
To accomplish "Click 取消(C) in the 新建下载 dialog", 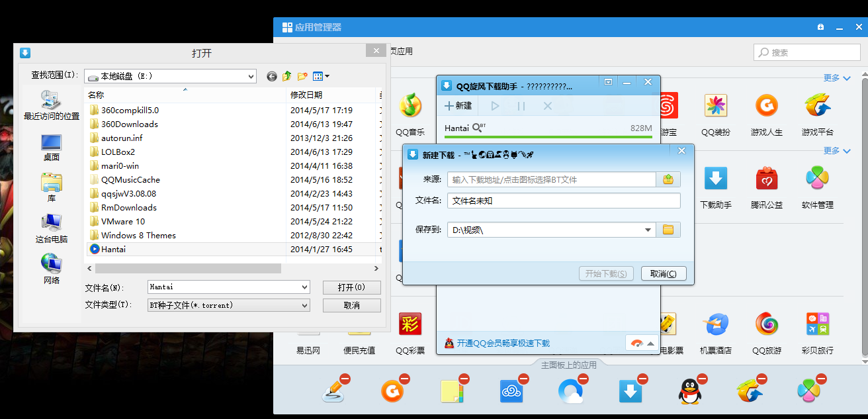I will pos(664,273).
